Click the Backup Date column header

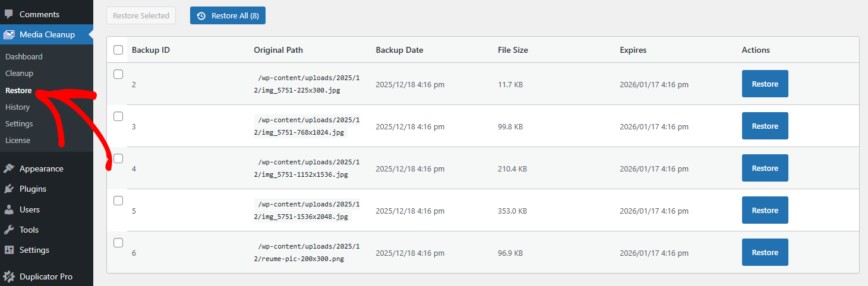click(x=399, y=50)
